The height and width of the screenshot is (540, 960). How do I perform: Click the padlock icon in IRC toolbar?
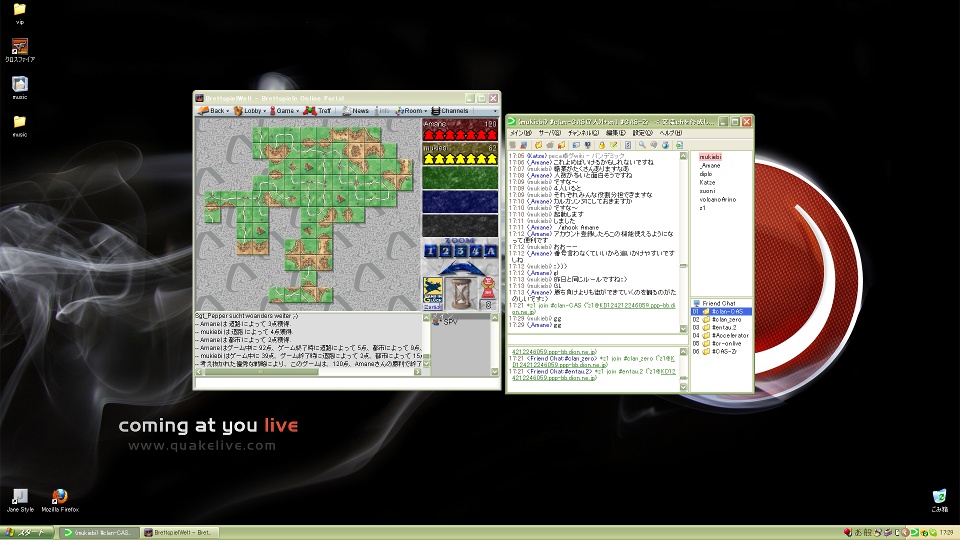tap(602, 145)
